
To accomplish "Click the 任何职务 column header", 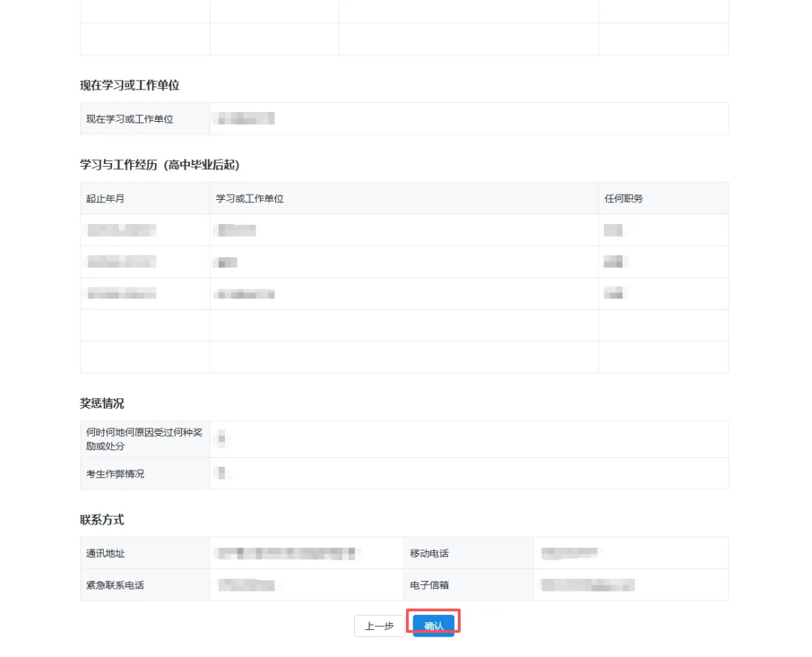I will pos(623,198).
